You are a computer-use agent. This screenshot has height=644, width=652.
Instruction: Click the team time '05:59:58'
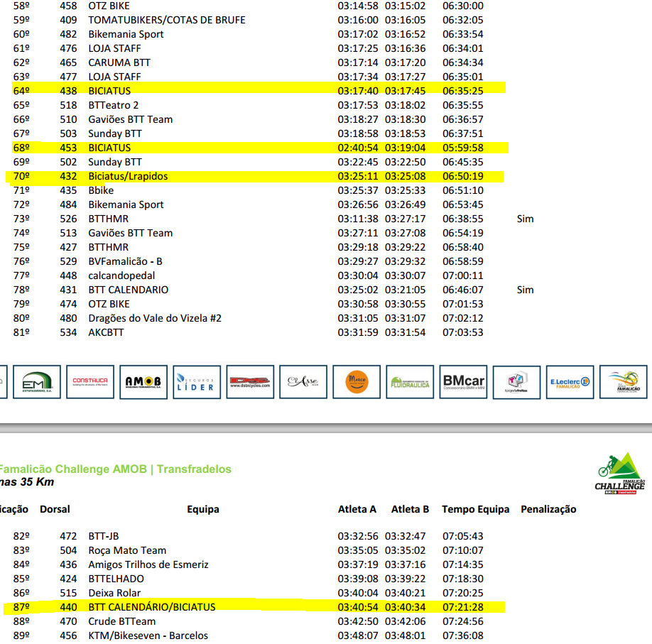pyautogui.click(x=463, y=148)
